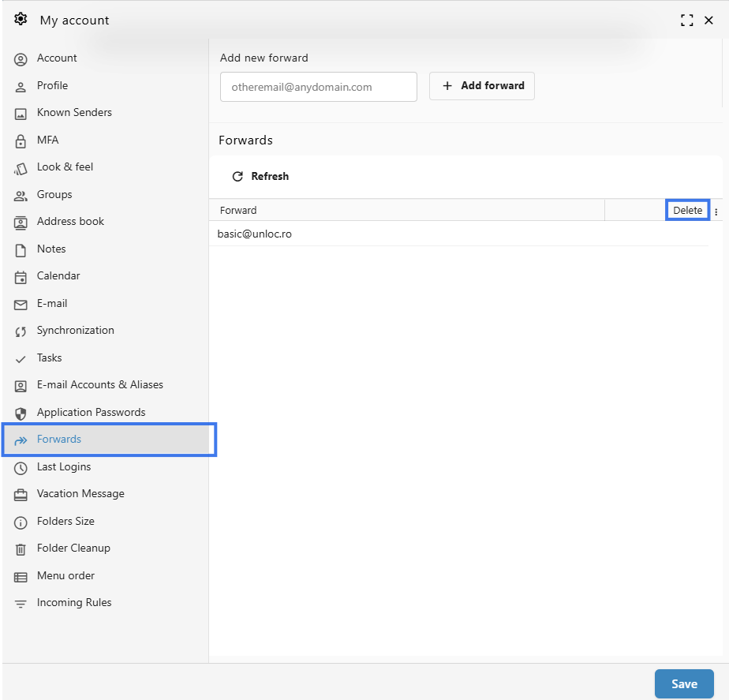The width and height of the screenshot is (729, 700).
Task: Click the Folder Cleanup trash icon
Action: [21, 549]
